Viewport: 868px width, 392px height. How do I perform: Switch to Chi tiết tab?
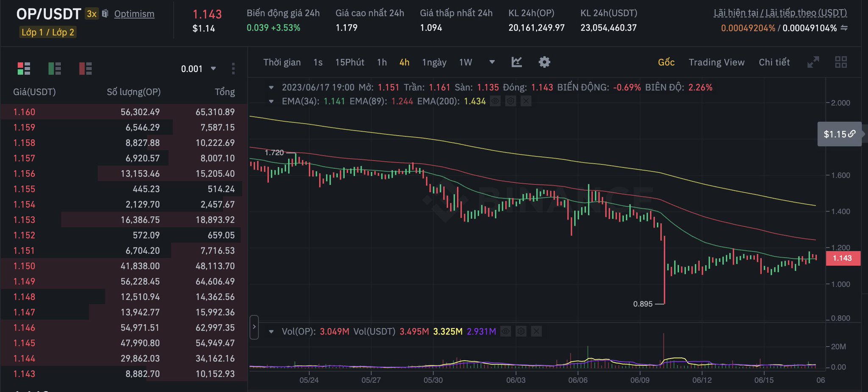pos(774,62)
